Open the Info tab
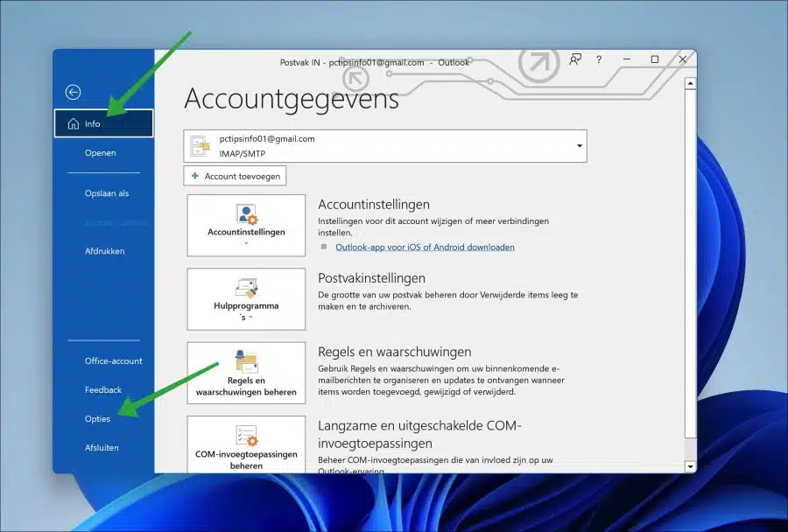The width and height of the screenshot is (788, 532). 103,123
